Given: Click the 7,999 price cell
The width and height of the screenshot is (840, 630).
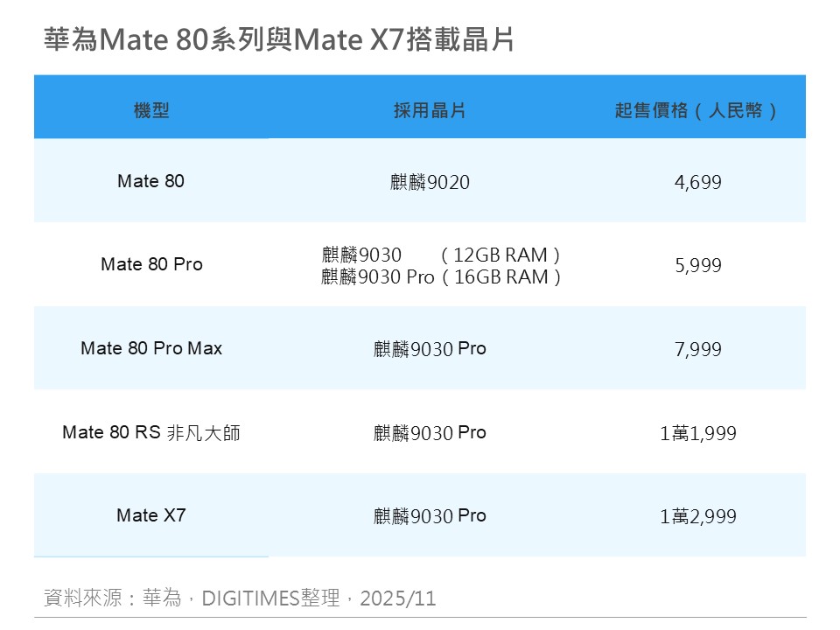Looking at the screenshot, I should [698, 349].
